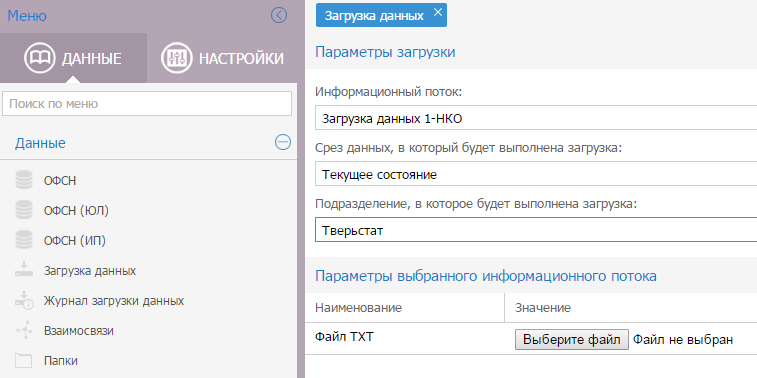Click the download icon beside Загрузка данных
The width and height of the screenshot is (757, 378).
coord(24,270)
